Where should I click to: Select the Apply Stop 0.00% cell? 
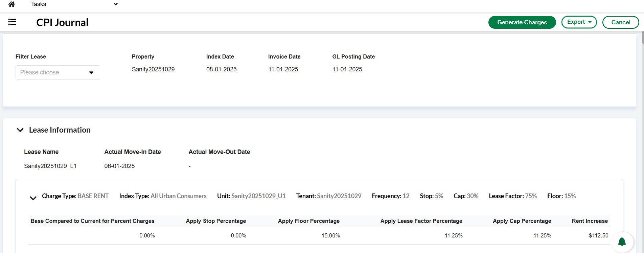238,235
